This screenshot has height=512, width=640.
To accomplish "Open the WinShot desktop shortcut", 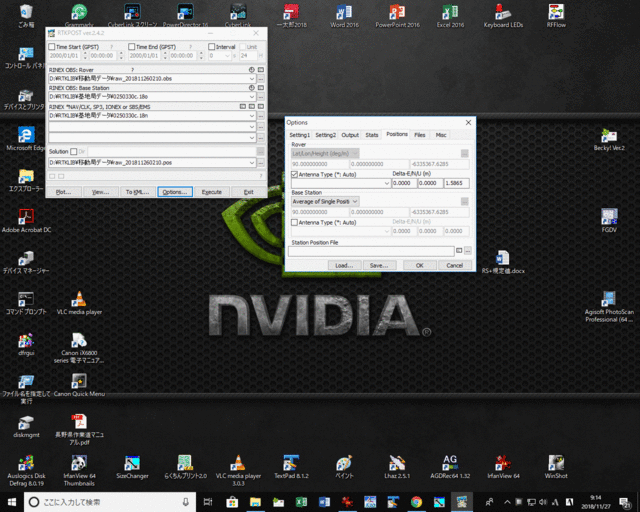I will click(556, 467).
